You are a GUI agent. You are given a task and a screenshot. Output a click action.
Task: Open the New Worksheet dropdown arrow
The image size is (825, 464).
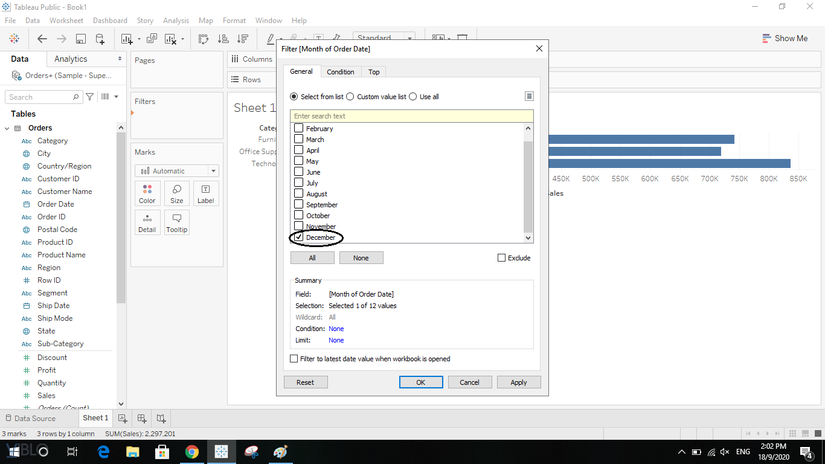(x=138, y=39)
